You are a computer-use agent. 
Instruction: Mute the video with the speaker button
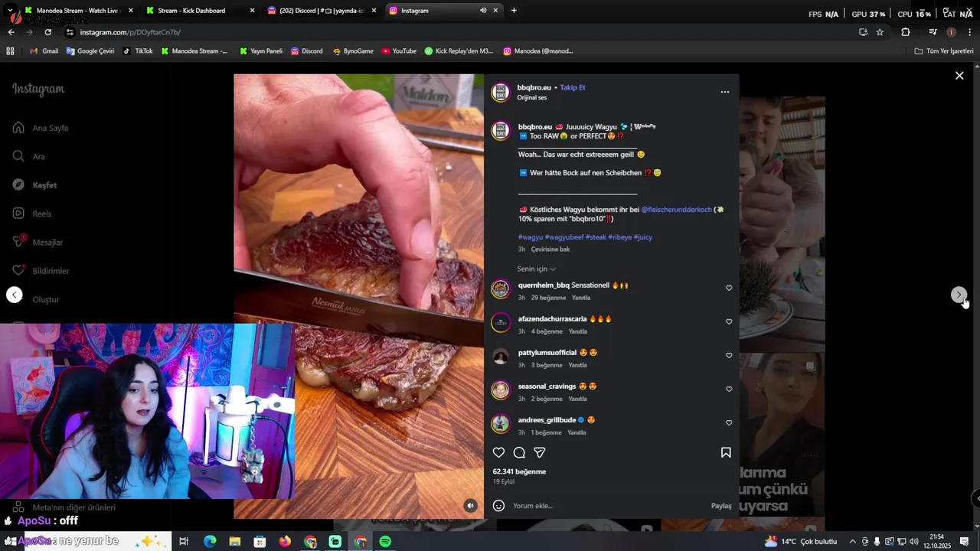(x=471, y=505)
